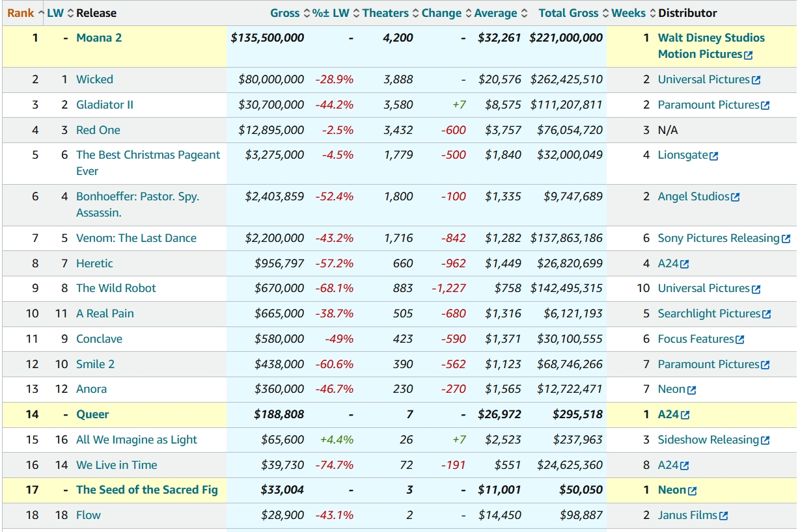
Task: Open The Best Christmas Pageant Ever link
Action: [x=148, y=163]
